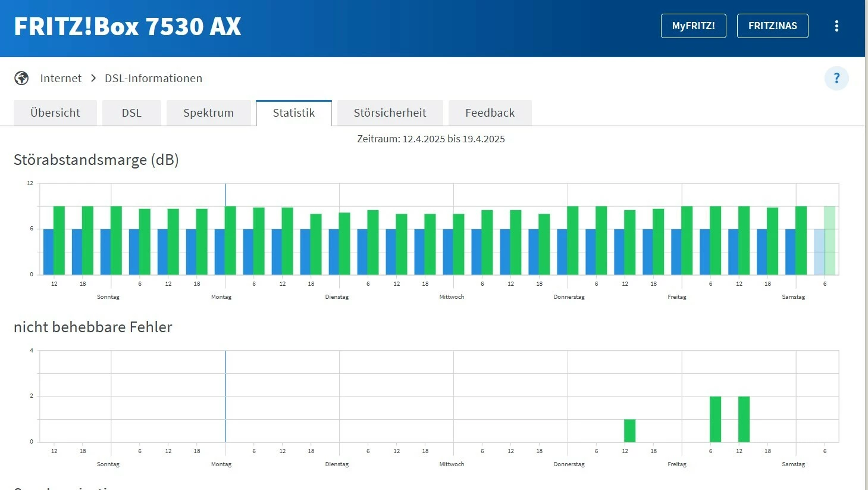The height and width of the screenshot is (490, 868).
Task: Click the FRITZ!Box 7530 AX logo
Action: (x=127, y=27)
